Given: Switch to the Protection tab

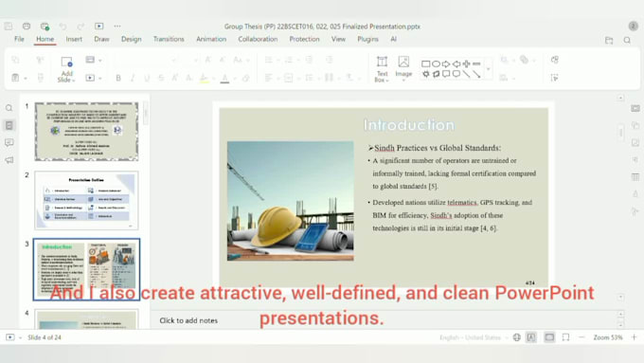Looking at the screenshot, I should coord(304,39).
